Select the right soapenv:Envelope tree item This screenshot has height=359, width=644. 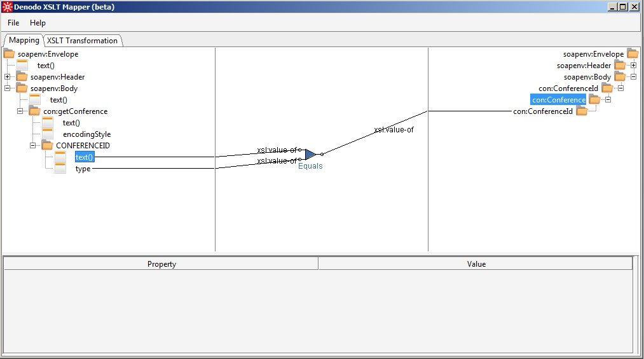[x=593, y=54]
